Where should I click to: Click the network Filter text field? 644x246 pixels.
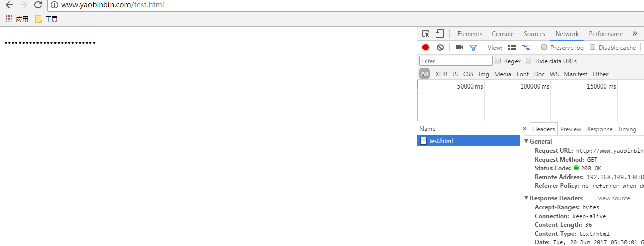pyautogui.click(x=456, y=61)
